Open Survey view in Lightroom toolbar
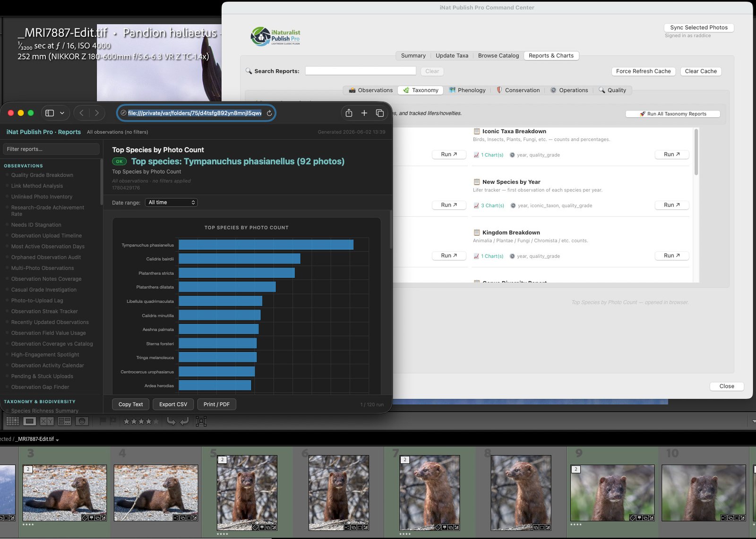This screenshot has width=756, height=539. pos(64,421)
